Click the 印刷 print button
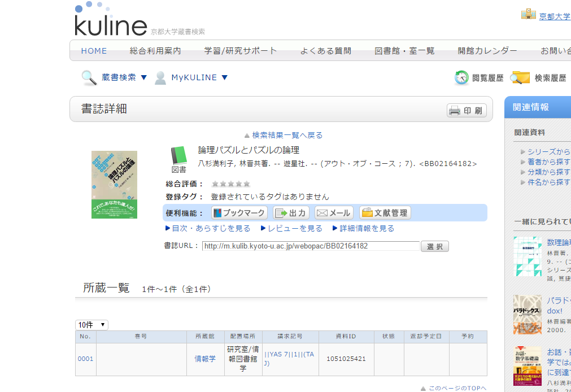This screenshot has height=392, width=571. [x=467, y=111]
